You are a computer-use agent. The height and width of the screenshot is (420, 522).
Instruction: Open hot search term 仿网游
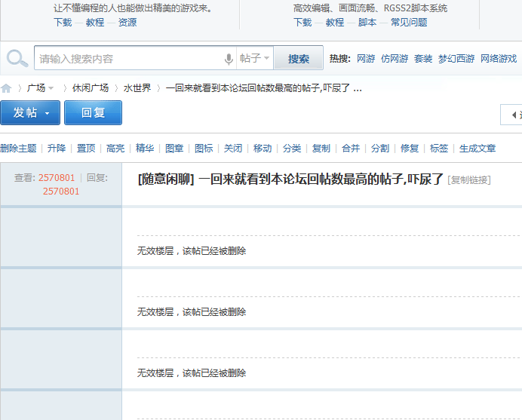click(x=395, y=59)
